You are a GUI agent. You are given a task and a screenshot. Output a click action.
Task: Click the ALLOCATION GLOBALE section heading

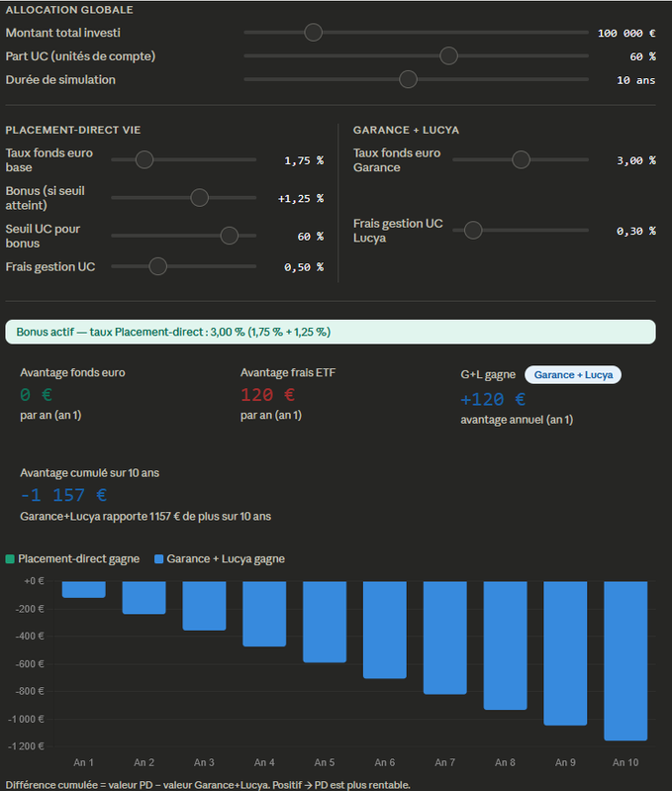tap(69, 10)
